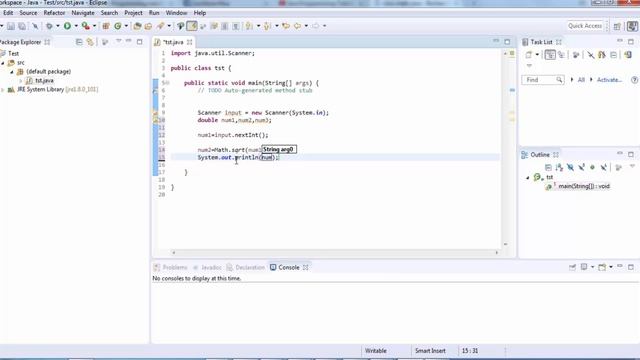Screen dimensions: 640x360
Task: Click Open Console icon in Console toolbar
Action: pos(602,267)
